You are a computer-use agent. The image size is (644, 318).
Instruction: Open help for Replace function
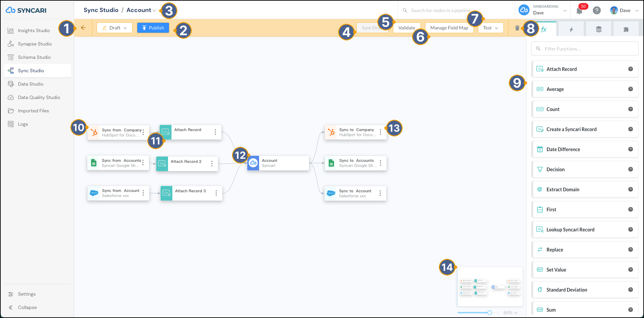point(631,249)
